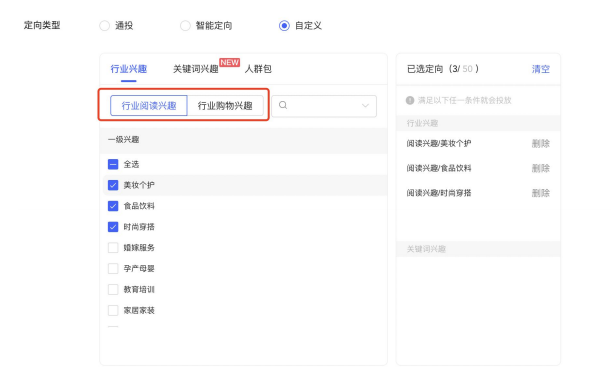Choose the 行业阅读兴趣 segment

(149, 106)
